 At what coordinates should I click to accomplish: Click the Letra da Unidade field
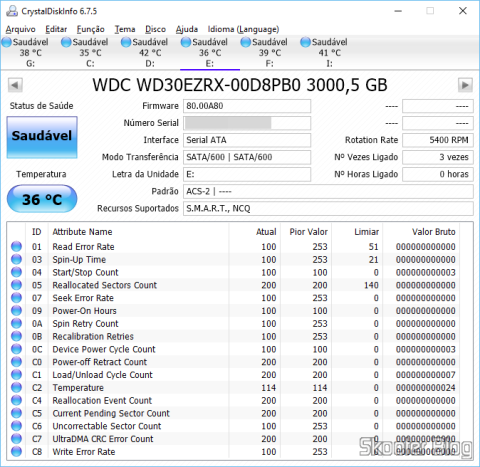(x=247, y=174)
